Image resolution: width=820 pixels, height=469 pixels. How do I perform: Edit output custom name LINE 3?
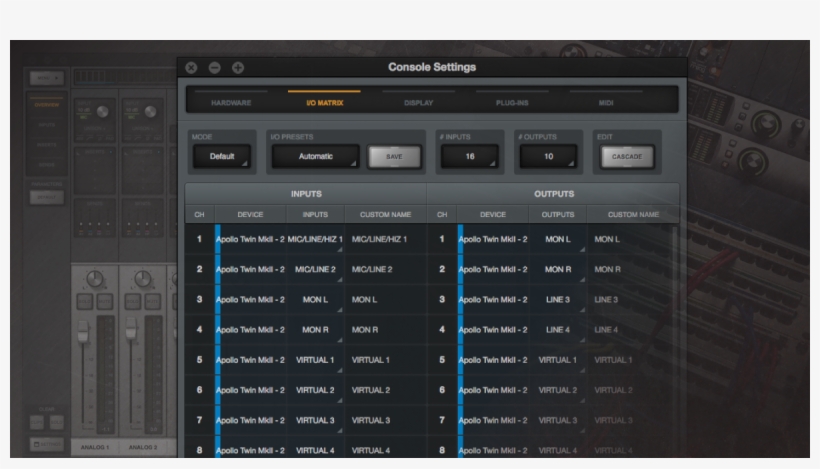[630, 300]
